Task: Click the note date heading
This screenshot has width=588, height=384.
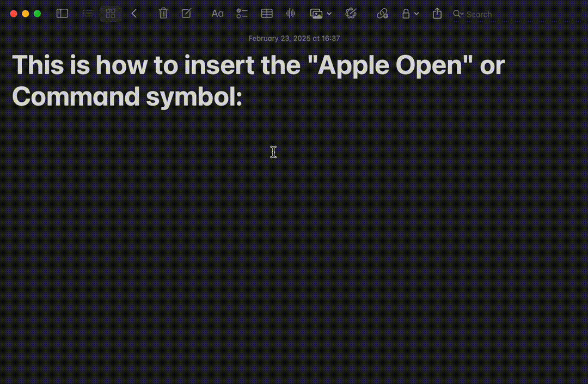Action: 294,38
